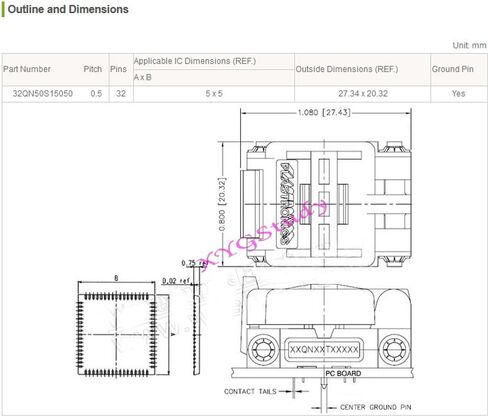This screenshot has width=488, height=417.
Task: Click the left mounting screw in side view
Action: pos(263,350)
